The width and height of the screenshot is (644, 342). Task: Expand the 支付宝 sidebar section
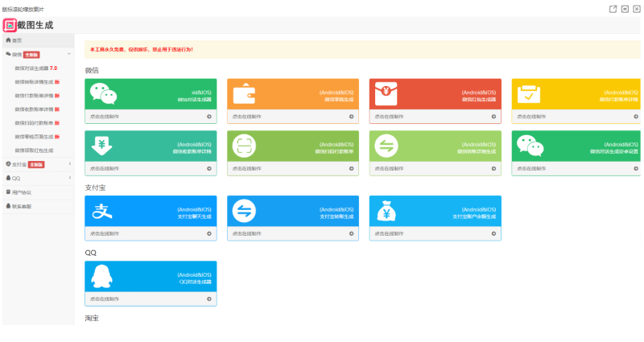click(x=69, y=164)
